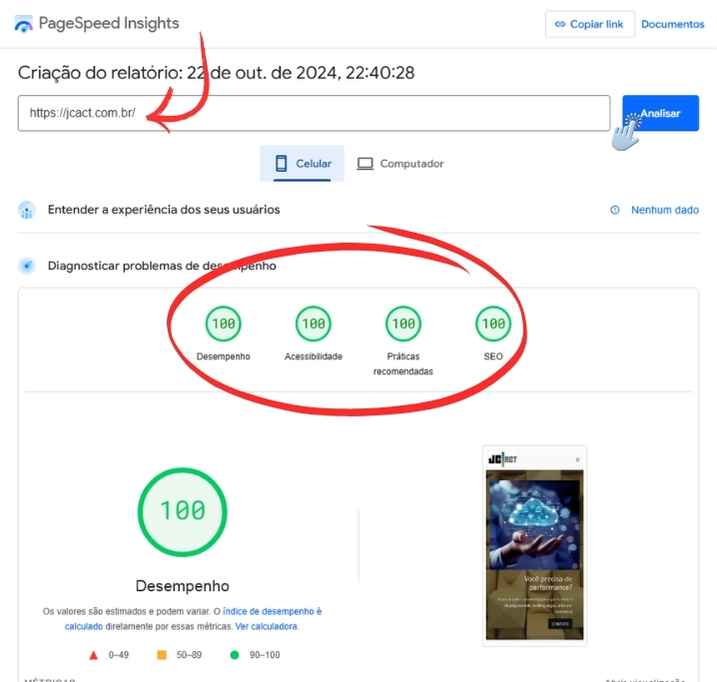This screenshot has height=682, width=717.
Task: Open the Documentos link
Action: coord(672,24)
